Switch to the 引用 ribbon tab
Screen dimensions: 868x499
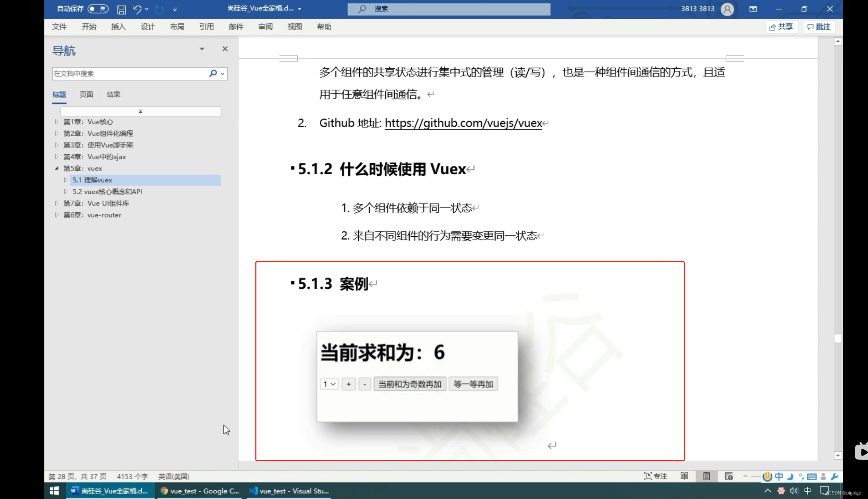(207, 27)
